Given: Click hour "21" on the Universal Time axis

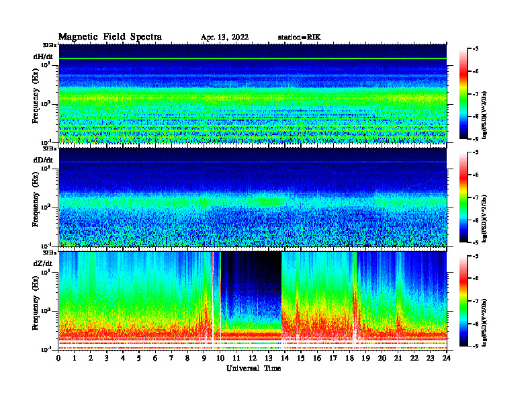Looking at the screenshot, I should 398,359.
